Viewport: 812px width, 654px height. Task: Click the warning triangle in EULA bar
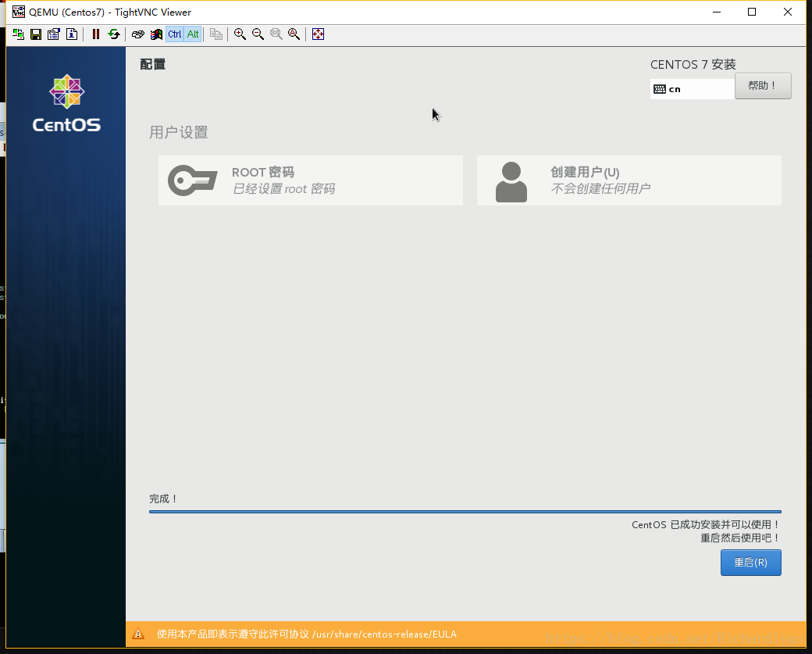pos(138,634)
